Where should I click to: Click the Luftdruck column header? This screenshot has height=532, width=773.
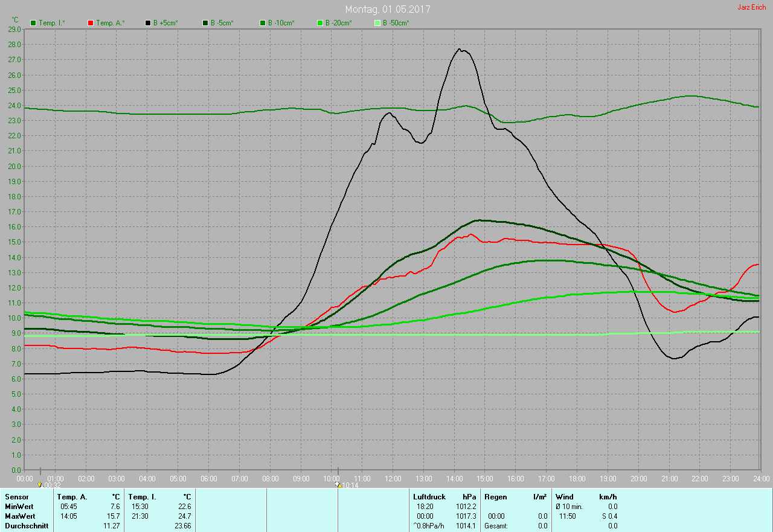coord(429,497)
